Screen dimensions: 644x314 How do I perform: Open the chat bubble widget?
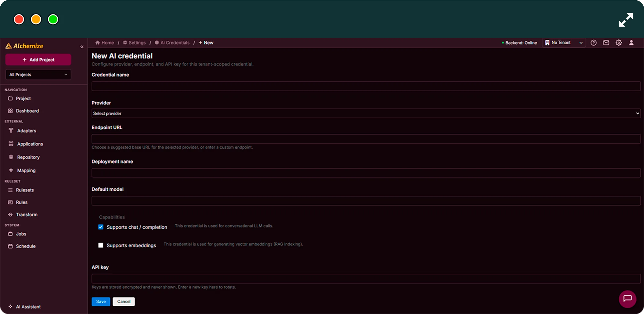coord(628,299)
